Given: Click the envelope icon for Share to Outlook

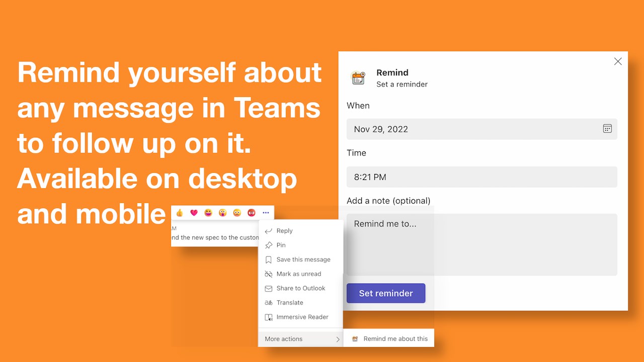Looking at the screenshot, I should click(x=269, y=288).
